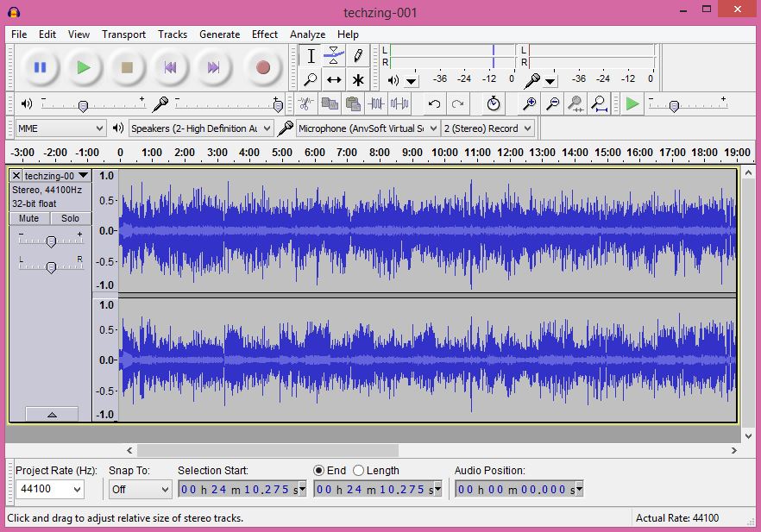The width and height of the screenshot is (761, 532).
Task: Click the Pause transport button
Action: coord(40,67)
